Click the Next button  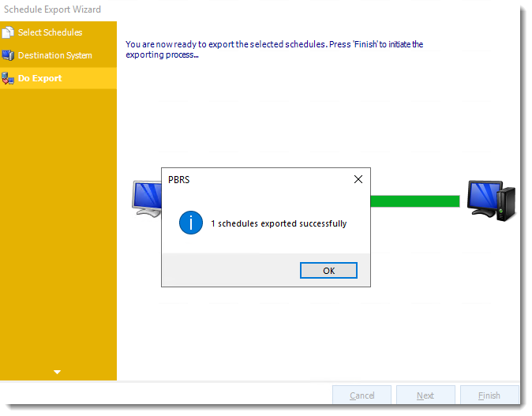(425, 395)
